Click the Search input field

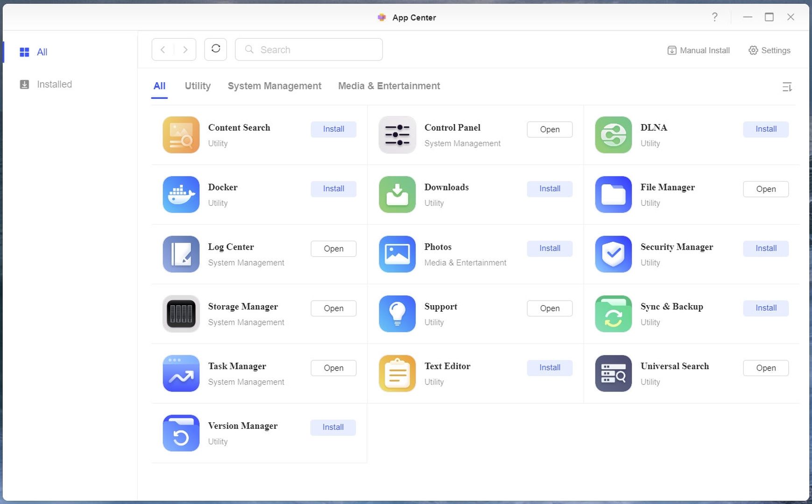(309, 49)
